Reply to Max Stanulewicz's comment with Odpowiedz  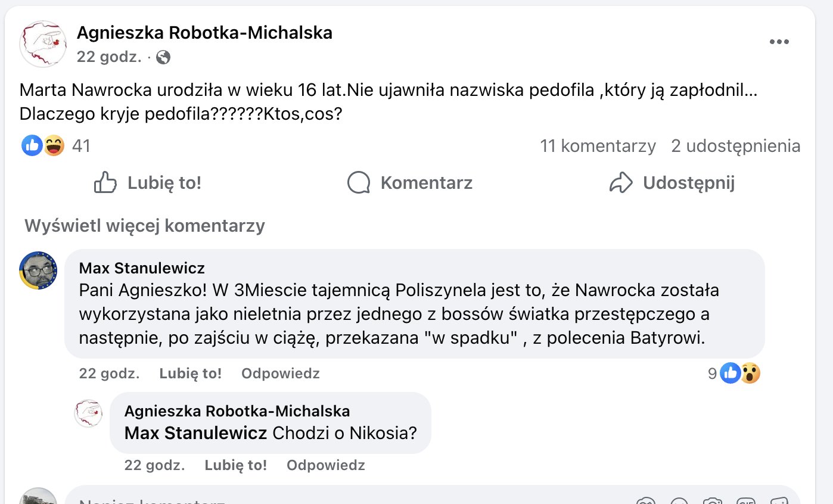click(x=280, y=374)
